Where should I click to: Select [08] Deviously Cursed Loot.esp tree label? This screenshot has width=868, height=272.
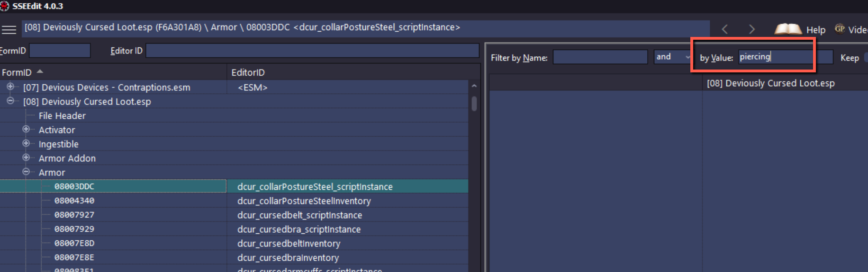87,101
